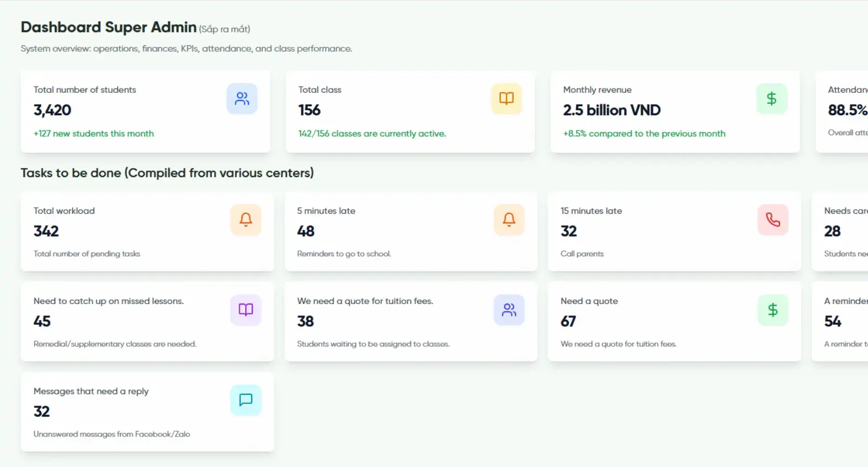Click '+8.5% compared to the previous month' text
Image resolution: width=868 pixels, height=467 pixels.
pyautogui.click(x=644, y=134)
